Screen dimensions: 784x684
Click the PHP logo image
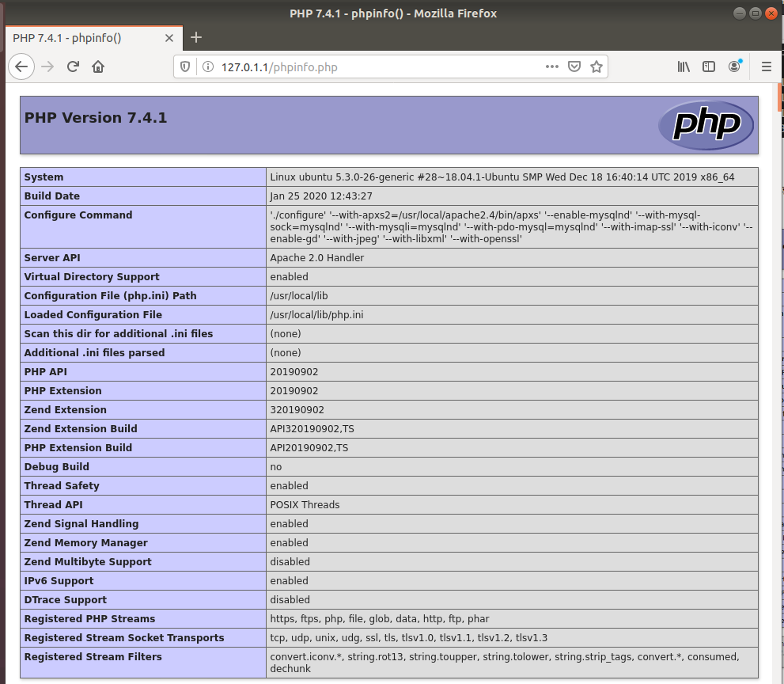click(706, 125)
